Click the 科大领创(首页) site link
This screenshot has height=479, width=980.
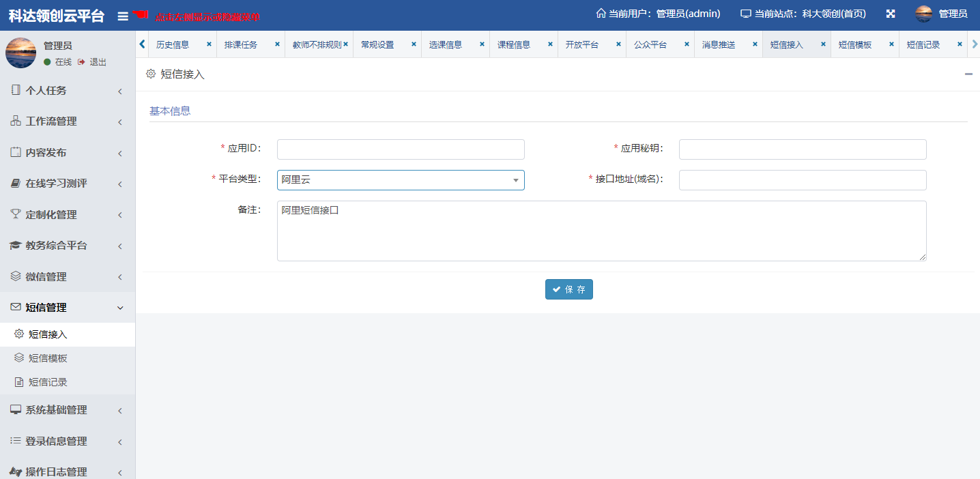pyautogui.click(x=834, y=14)
